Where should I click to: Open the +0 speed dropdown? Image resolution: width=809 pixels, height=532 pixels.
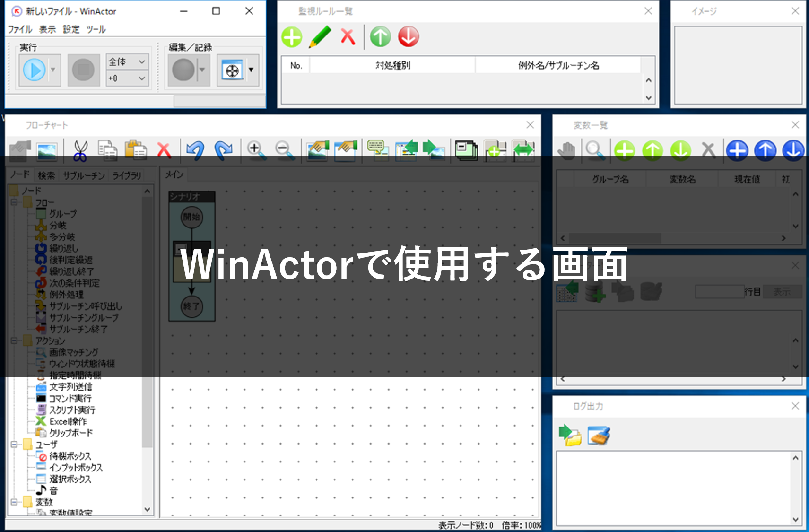[127, 78]
